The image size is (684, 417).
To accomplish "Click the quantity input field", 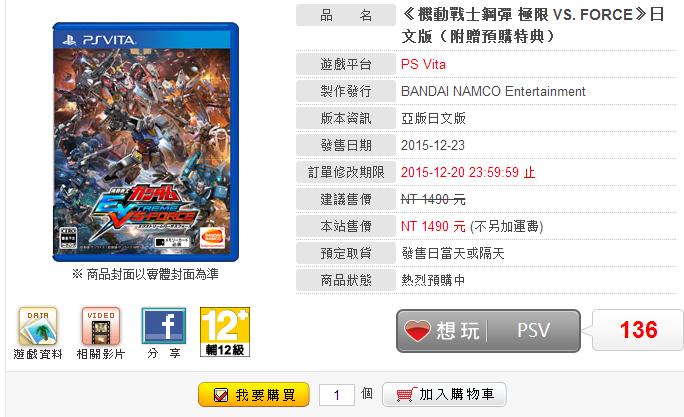I will [x=336, y=395].
